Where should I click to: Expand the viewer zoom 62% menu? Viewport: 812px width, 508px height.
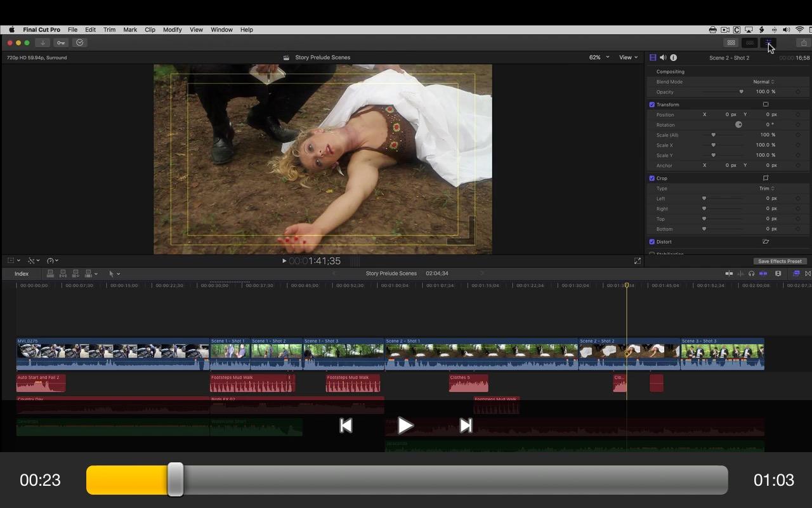599,57
